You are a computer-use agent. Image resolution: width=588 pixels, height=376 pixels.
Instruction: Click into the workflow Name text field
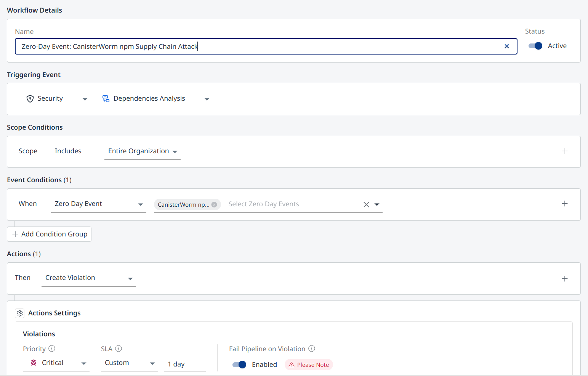coord(259,47)
